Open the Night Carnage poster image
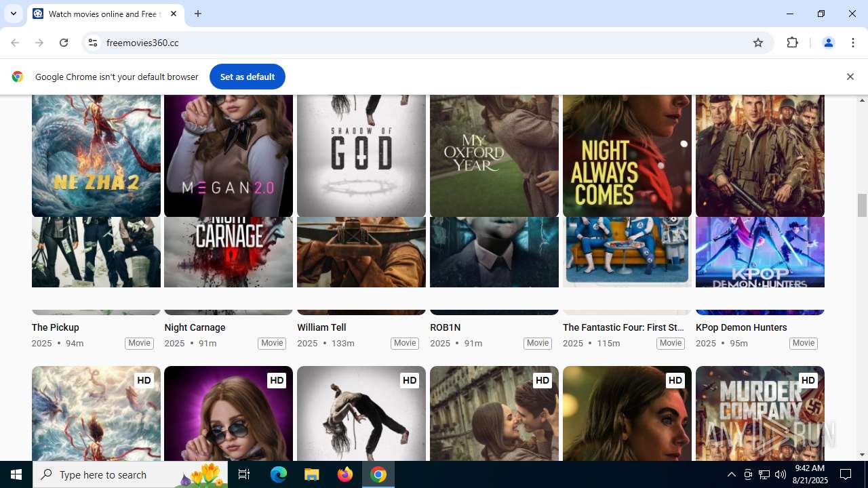The image size is (868, 488). pos(229,252)
